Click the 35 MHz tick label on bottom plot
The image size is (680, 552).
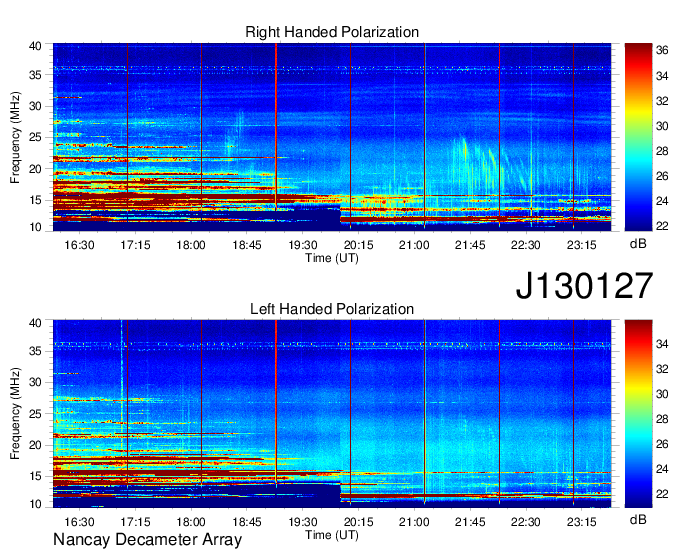coord(36,351)
